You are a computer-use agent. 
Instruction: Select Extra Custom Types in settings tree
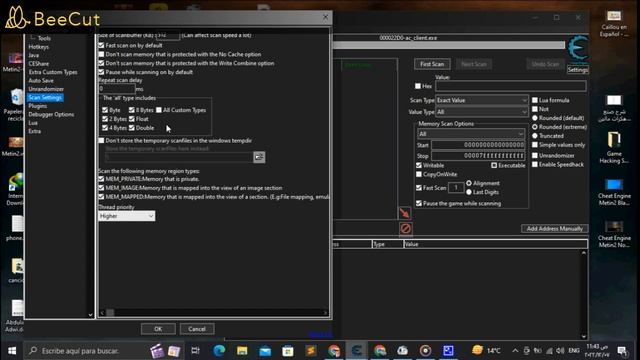53,72
